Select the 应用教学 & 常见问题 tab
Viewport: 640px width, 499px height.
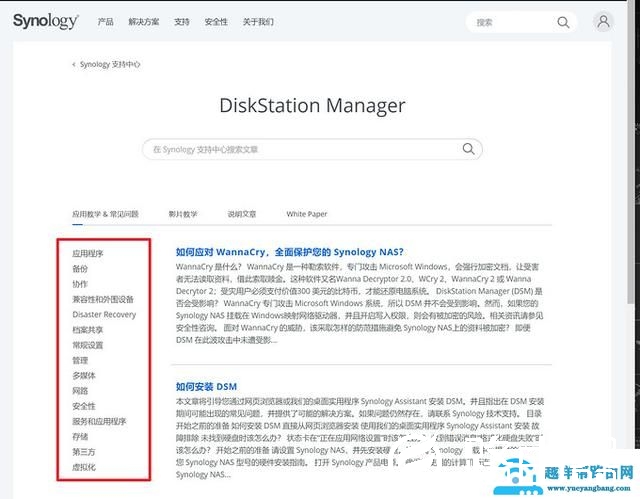click(105, 214)
